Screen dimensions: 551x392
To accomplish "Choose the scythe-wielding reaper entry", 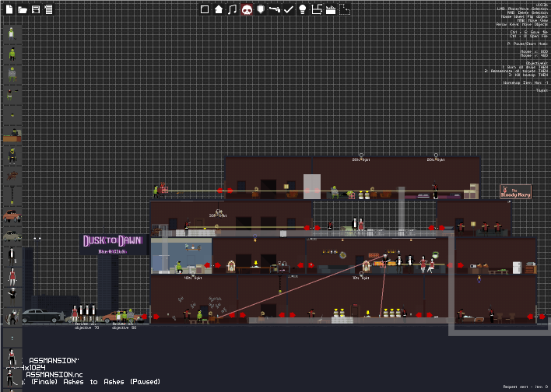I will pos(12,317).
